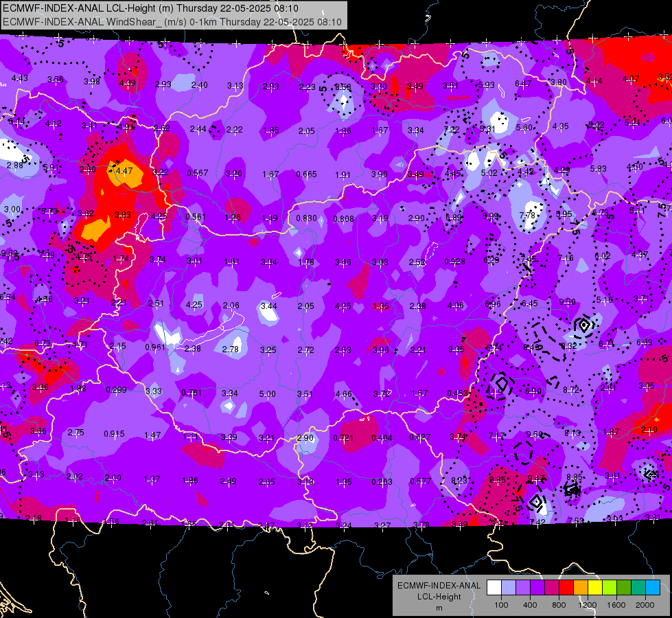The width and height of the screenshot is (672, 618).
Task: Click the grid value 9.47
Action: (535, 478)
